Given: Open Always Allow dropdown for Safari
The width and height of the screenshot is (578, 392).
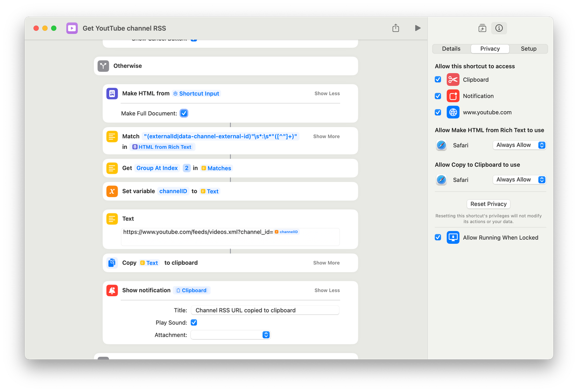Looking at the screenshot, I should coord(519,145).
